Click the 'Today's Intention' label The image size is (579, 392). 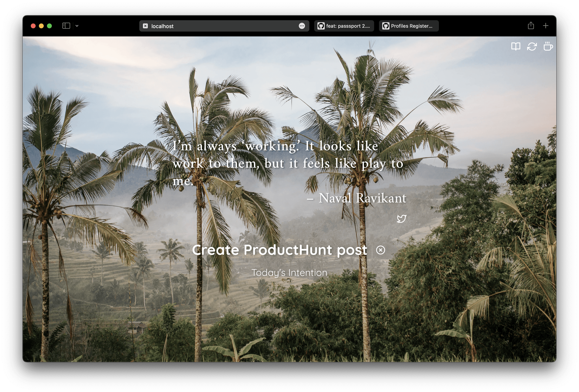point(289,273)
